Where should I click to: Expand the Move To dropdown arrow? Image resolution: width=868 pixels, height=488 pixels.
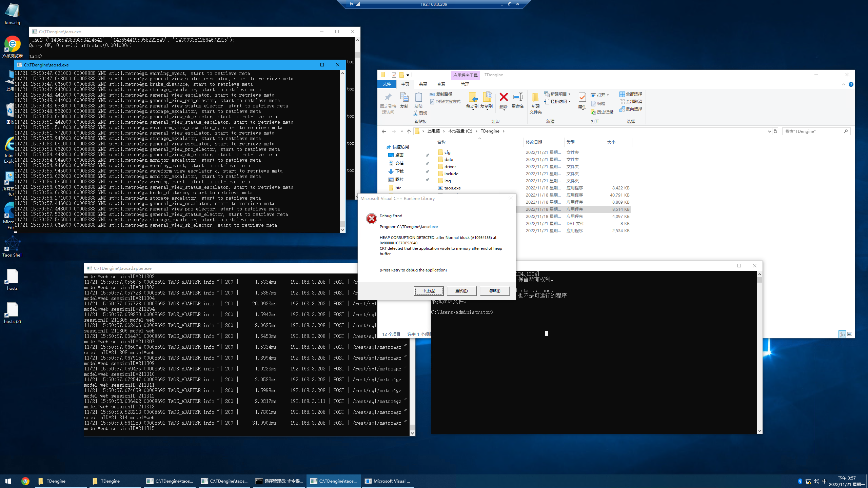[x=473, y=110]
